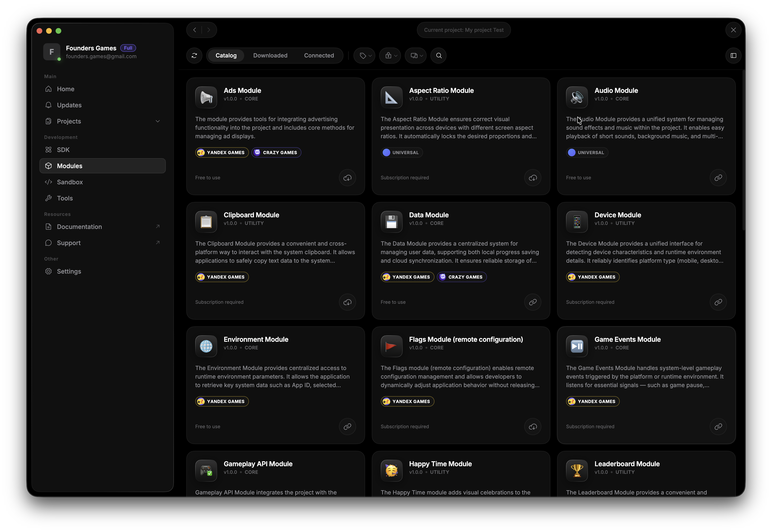Image resolution: width=772 pixels, height=532 pixels.
Task: Download the Ads Module via cloud icon
Action: [347, 178]
